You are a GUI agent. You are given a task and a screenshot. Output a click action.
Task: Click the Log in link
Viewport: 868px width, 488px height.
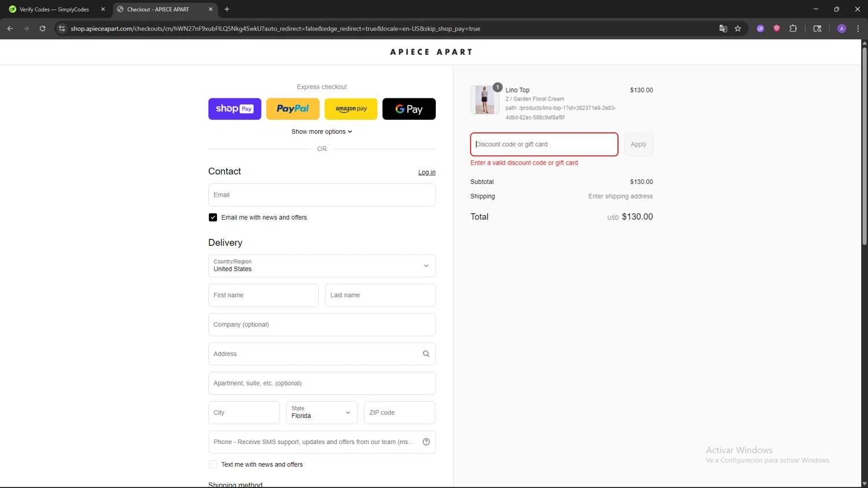pos(427,172)
